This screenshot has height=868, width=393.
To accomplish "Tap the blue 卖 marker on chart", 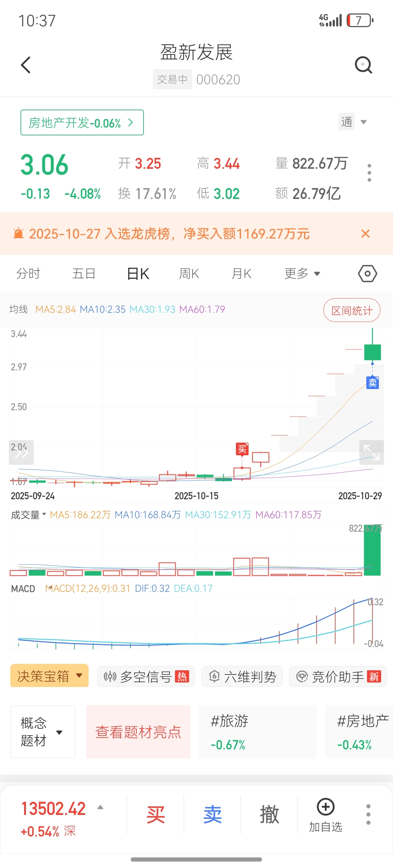I will pos(372,383).
